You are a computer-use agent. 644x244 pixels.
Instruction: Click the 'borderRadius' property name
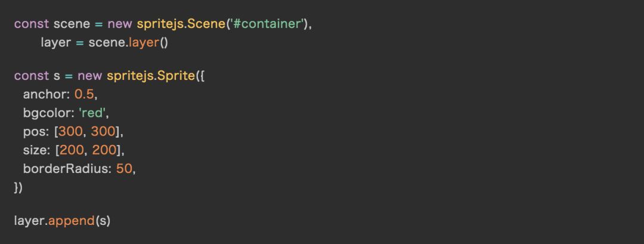point(65,168)
